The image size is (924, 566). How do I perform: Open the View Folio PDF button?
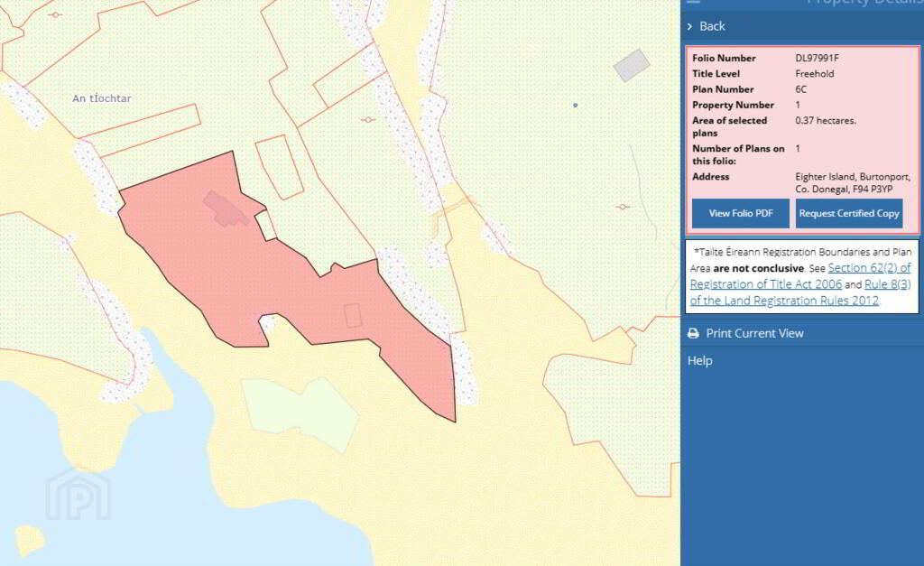coord(741,213)
